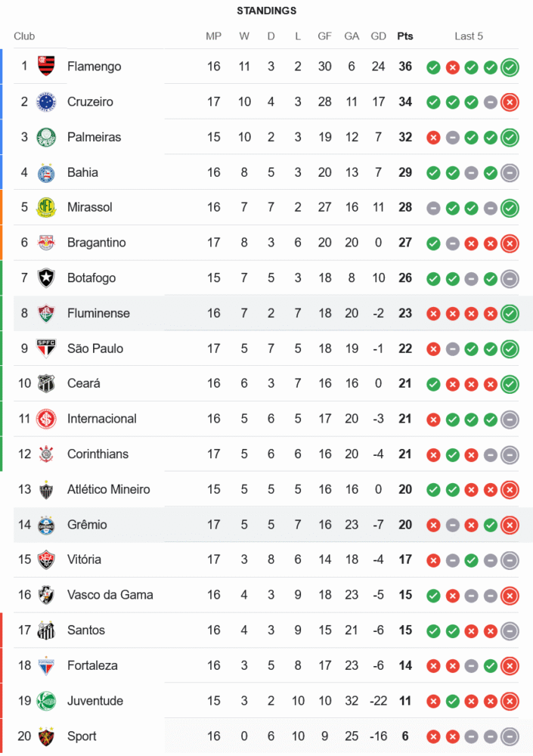Click Bahia's most recent draw indicator

[x=510, y=172]
